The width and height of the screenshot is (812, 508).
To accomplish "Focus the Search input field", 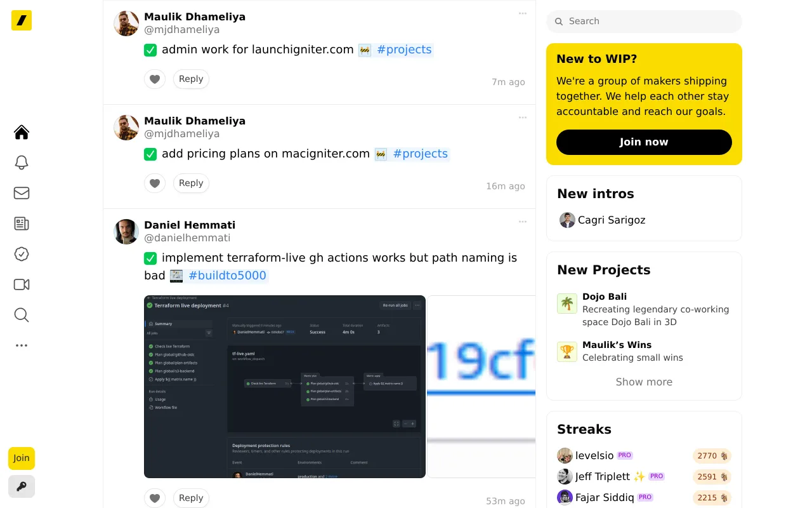I will click(x=644, y=22).
